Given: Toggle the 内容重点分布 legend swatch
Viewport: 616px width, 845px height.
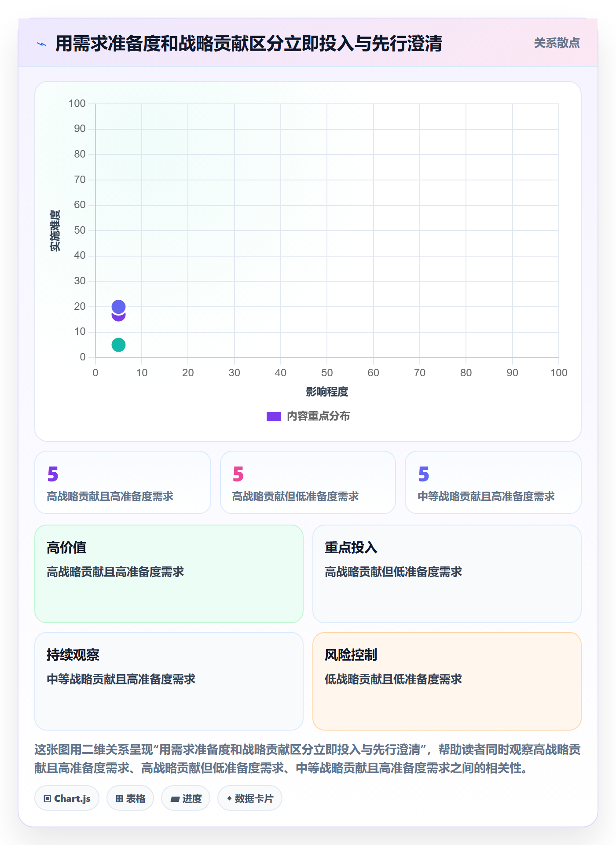Looking at the screenshot, I should pyautogui.click(x=273, y=416).
